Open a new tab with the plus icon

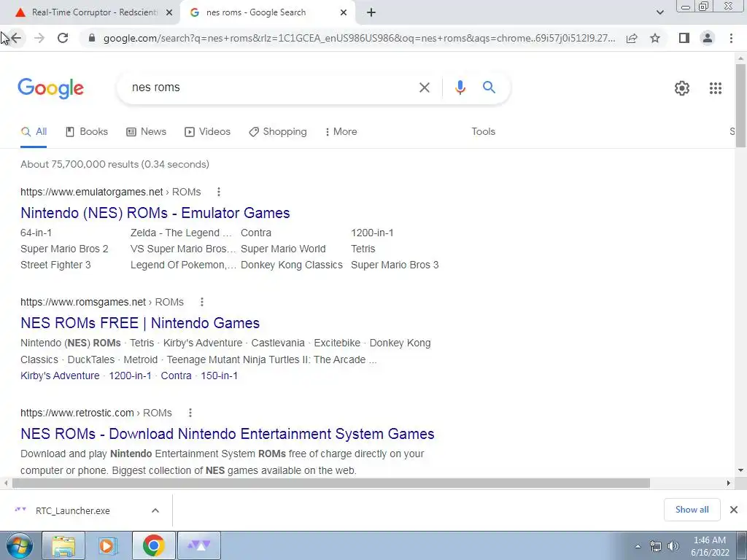click(x=371, y=12)
